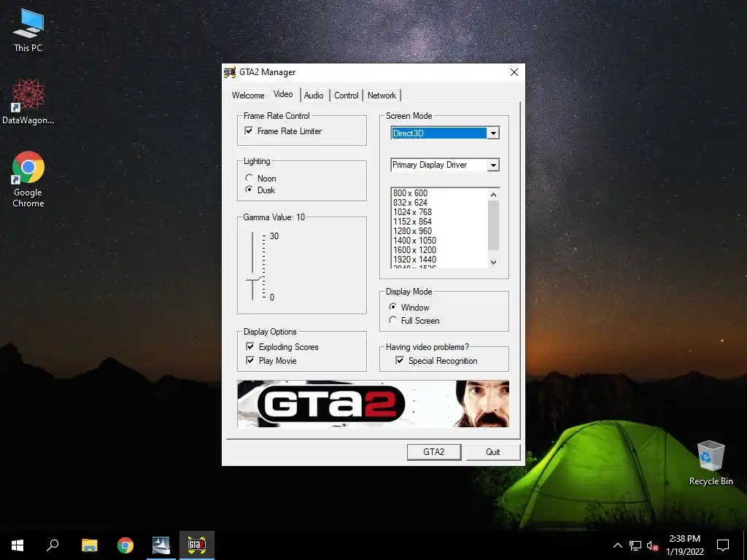Select Window display mode
747x560 pixels.
coord(392,307)
